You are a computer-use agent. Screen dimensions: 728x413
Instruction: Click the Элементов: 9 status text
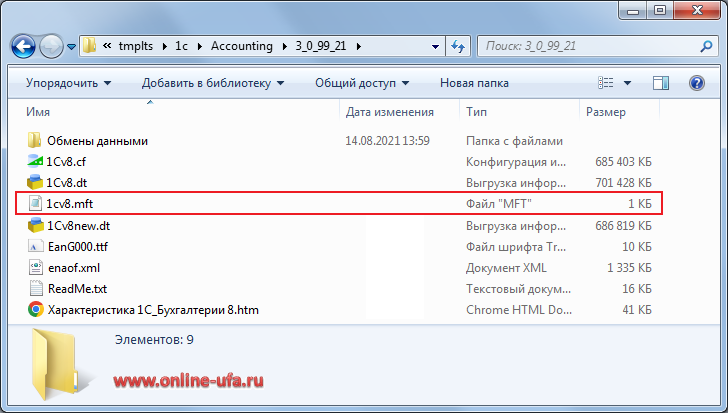coord(154,340)
